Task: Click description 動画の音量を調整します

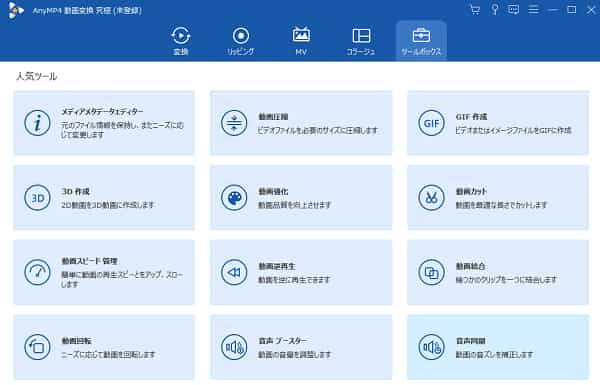Action: 294,355
